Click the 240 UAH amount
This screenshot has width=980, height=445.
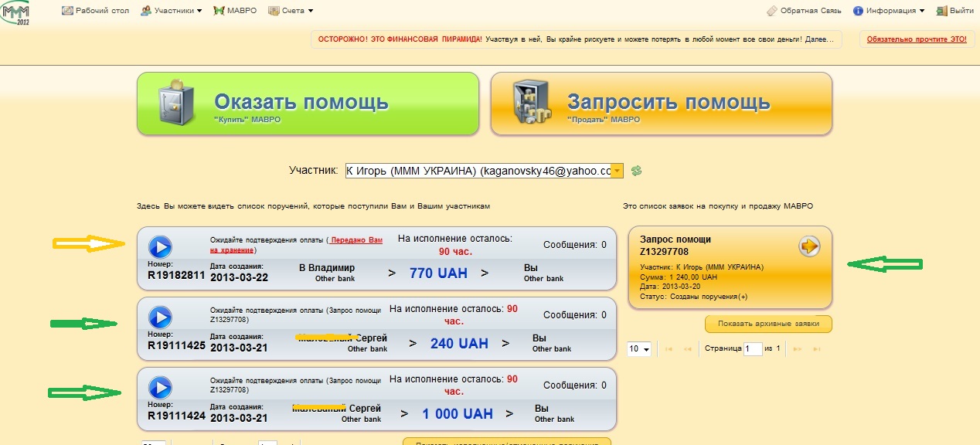coord(459,343)
